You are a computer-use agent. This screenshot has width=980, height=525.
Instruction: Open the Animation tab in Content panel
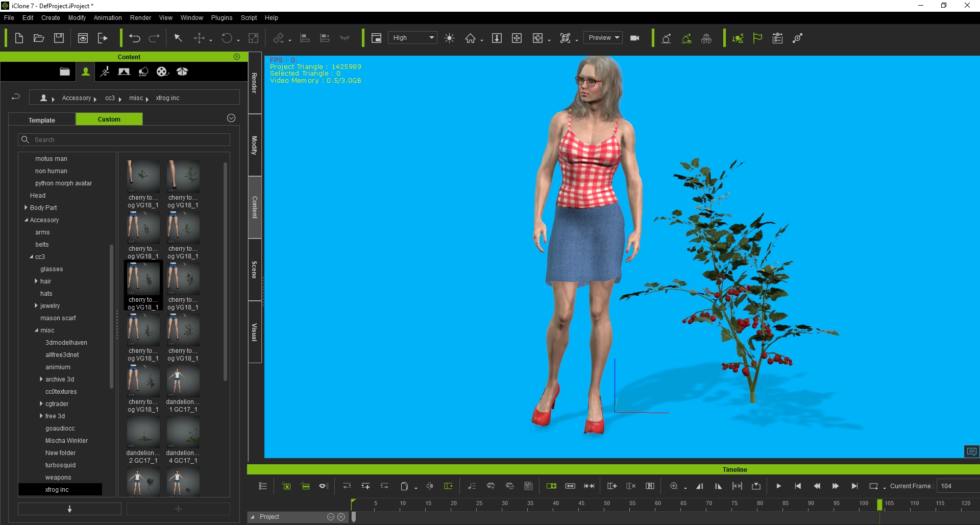(x=105, y=71)
